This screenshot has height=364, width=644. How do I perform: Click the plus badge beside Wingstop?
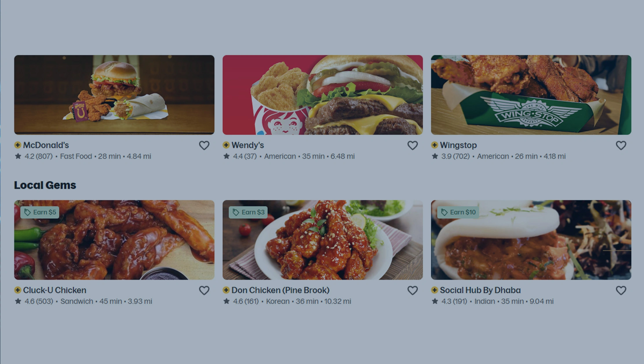(x=435, y=145)
